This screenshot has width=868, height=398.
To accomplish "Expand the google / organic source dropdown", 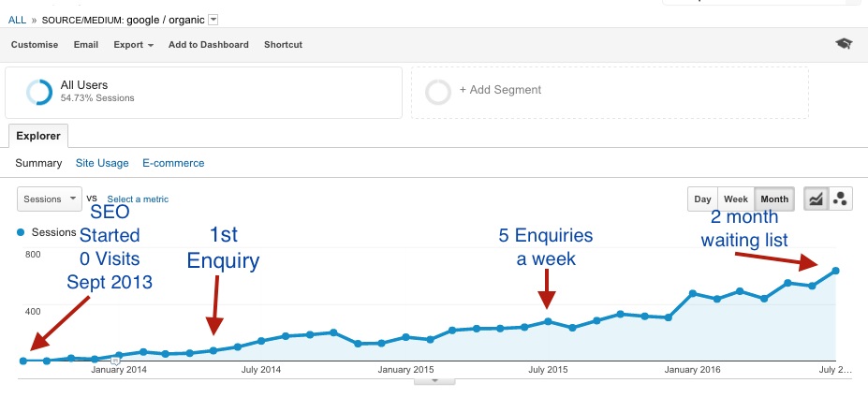I will [x=213, y=20].
